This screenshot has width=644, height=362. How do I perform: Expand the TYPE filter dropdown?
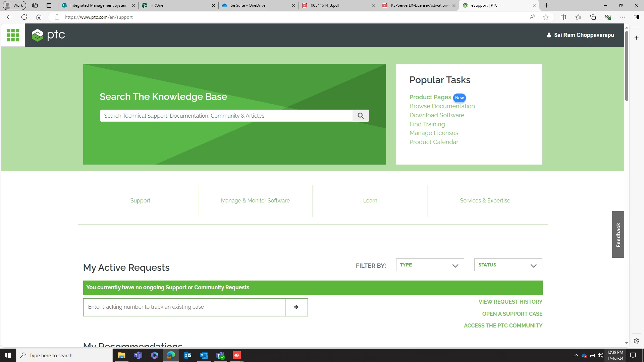(430, 265)
